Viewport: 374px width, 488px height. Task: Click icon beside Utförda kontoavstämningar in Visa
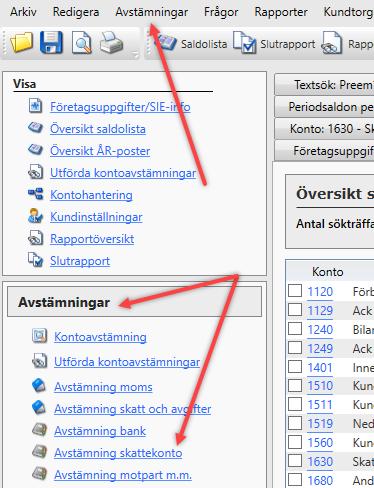(x=35, y=172)
